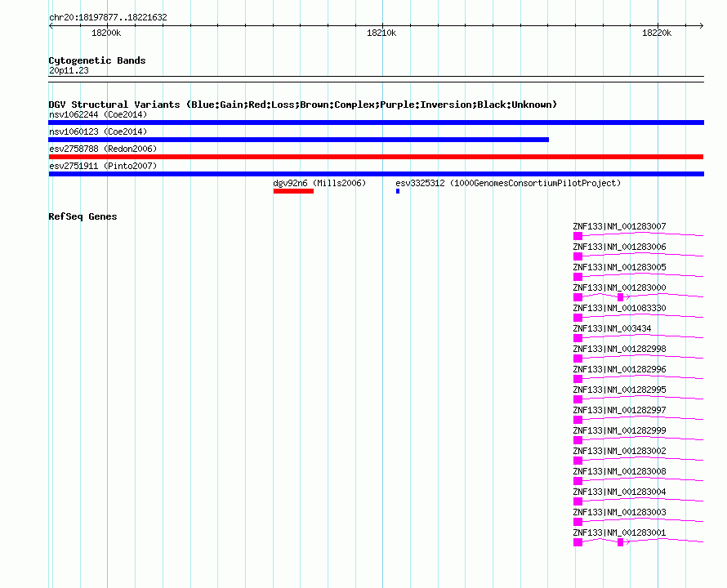727x588 pixels.
Task: Click the second exon of ZNF133|NM_001283001
Action: tap(620, 542)
